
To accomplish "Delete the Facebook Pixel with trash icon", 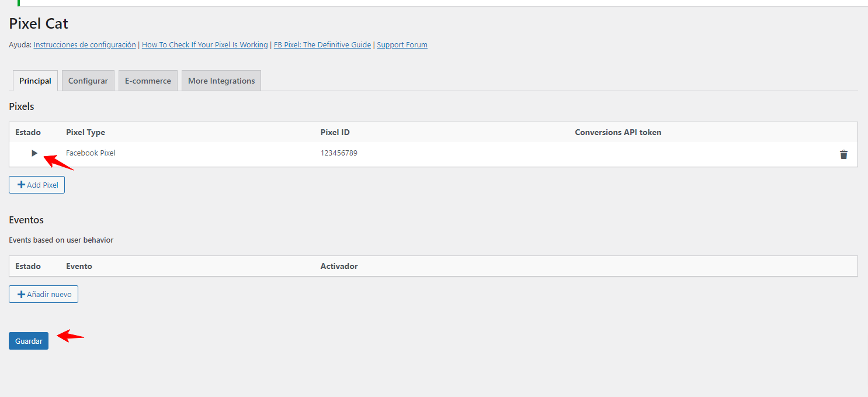I will pos(843,154).
